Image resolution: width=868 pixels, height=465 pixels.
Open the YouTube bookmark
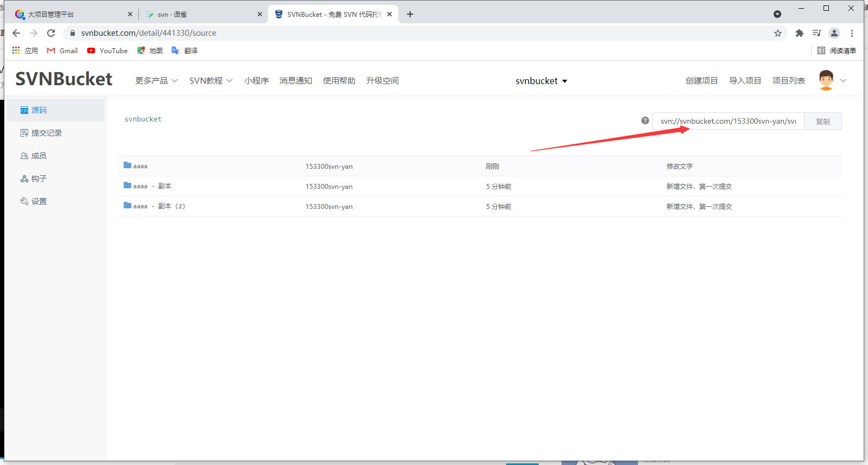[107, 50]
